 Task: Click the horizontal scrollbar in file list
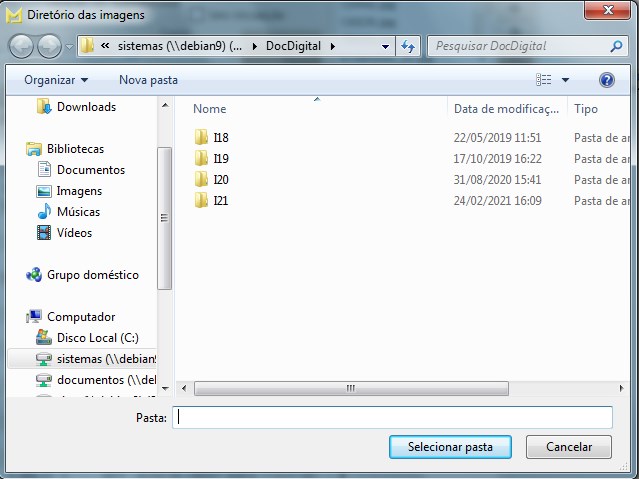tap(350, 387)
